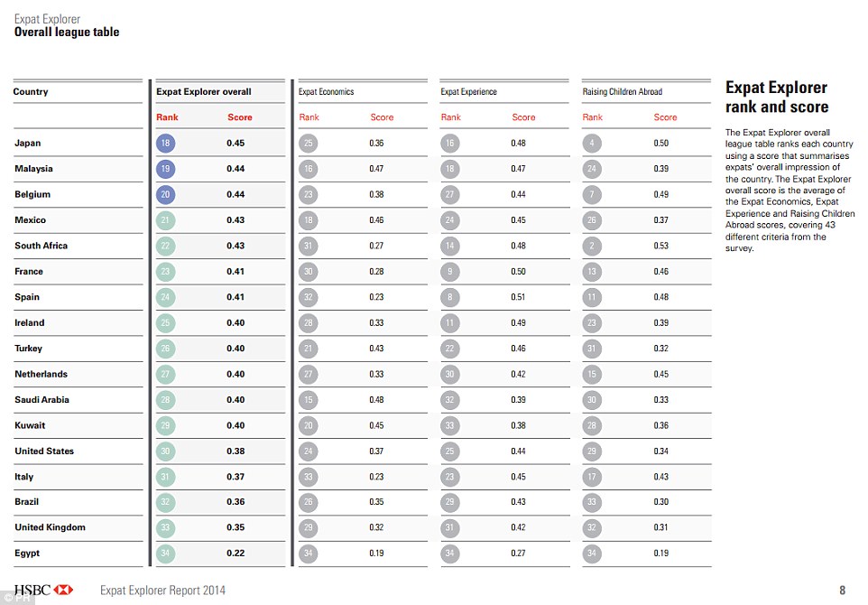Click Japan's Raising Children Abroad rank 4 badge
The height and width of the screenshot is (605, 868).
coord(592,143)
